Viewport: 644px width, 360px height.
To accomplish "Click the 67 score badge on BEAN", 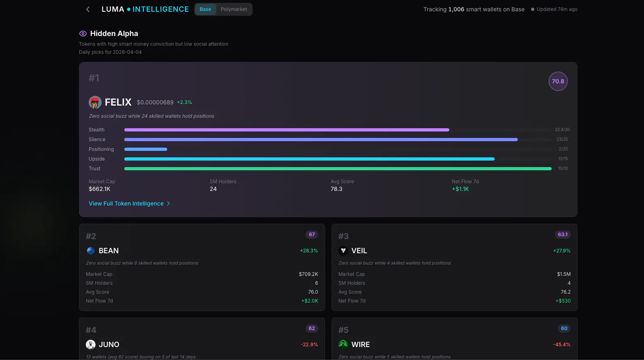I will pos(312,235).
